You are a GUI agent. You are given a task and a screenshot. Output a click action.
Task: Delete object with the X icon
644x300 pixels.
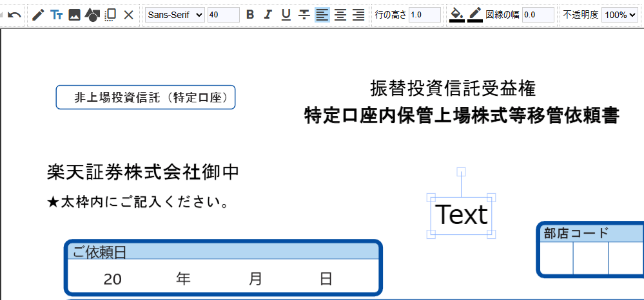[x=128, y=15]
